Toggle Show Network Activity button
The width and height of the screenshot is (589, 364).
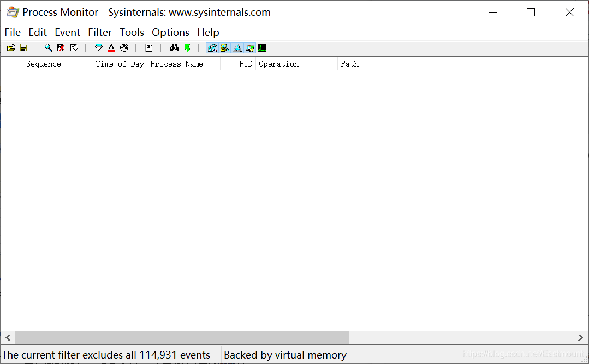pyautogui.click(x=237, y=48)
